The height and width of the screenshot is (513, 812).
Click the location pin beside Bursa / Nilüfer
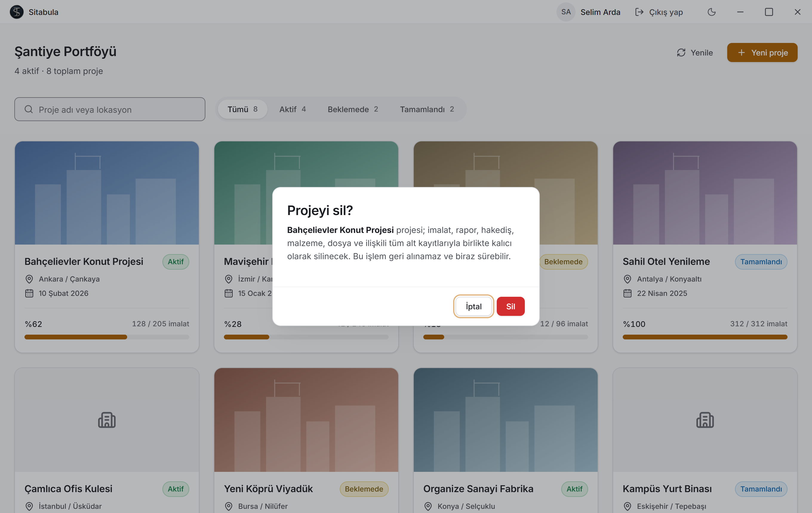[229, 506]
